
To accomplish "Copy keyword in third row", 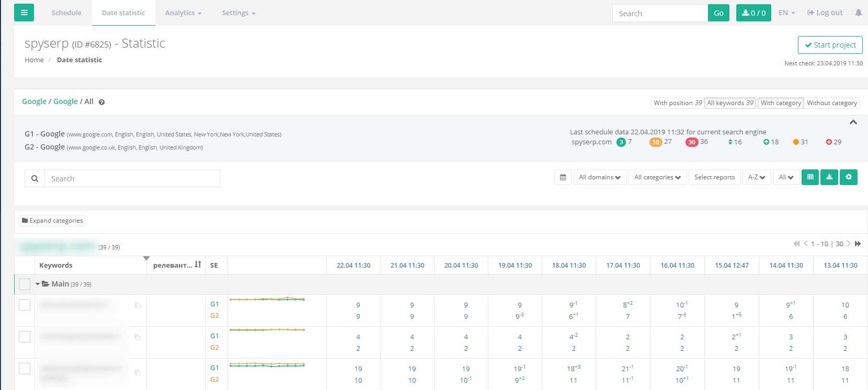I will tap(138, 372).
